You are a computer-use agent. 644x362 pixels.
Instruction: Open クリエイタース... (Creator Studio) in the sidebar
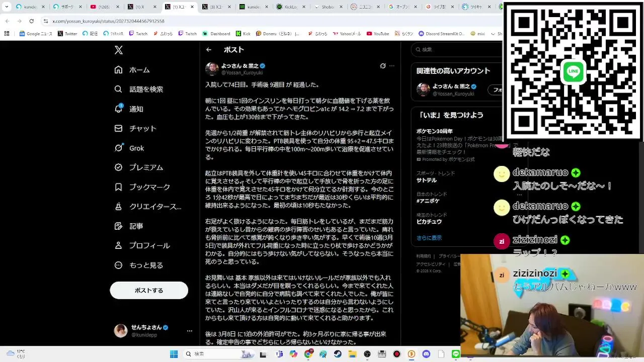(148, 207)
